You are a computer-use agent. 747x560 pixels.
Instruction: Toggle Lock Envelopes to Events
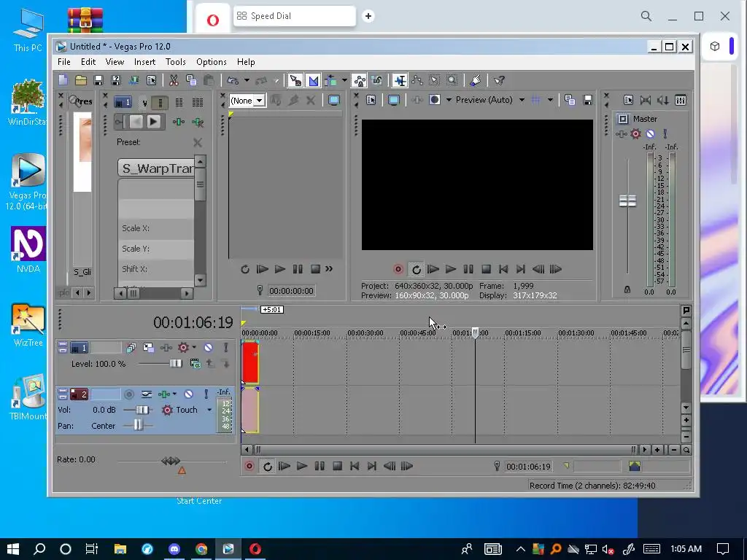click(x=360, y=80)
